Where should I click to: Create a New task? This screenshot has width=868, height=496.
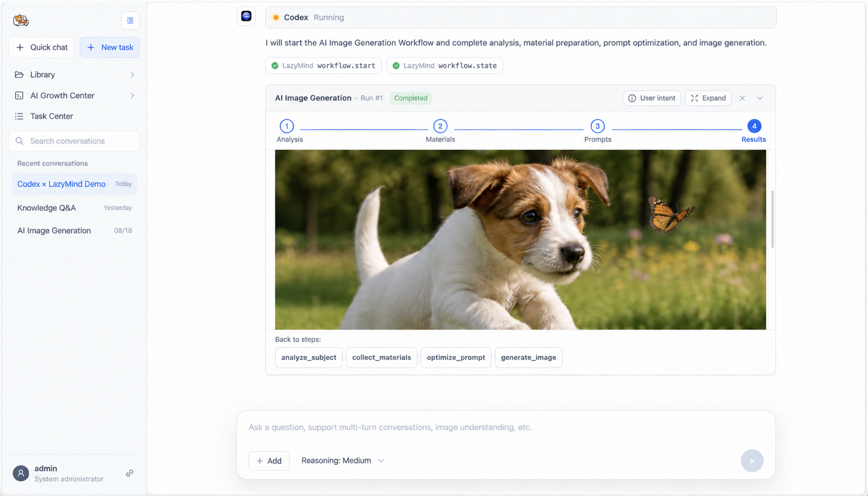click(x=110, y=48)
